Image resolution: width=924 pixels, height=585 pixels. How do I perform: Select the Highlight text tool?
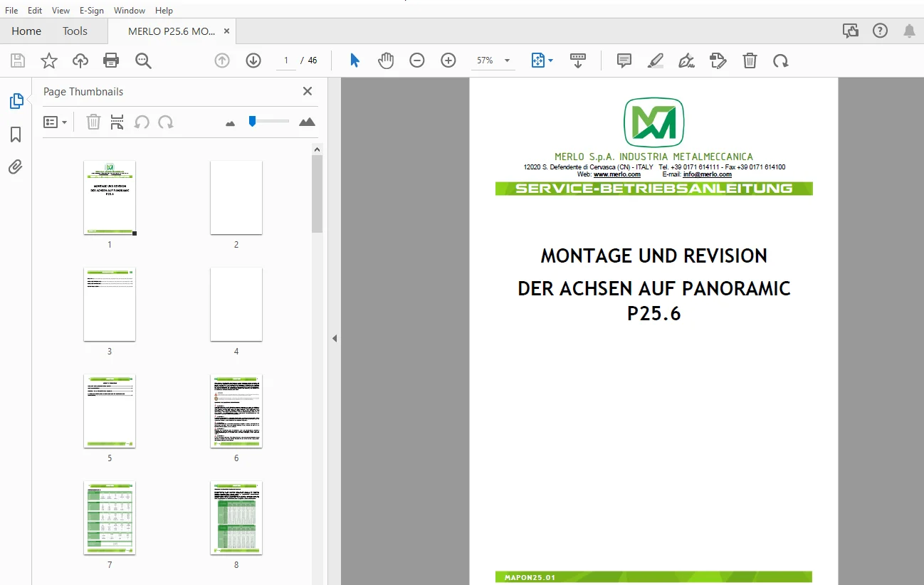tap(656, 60)
